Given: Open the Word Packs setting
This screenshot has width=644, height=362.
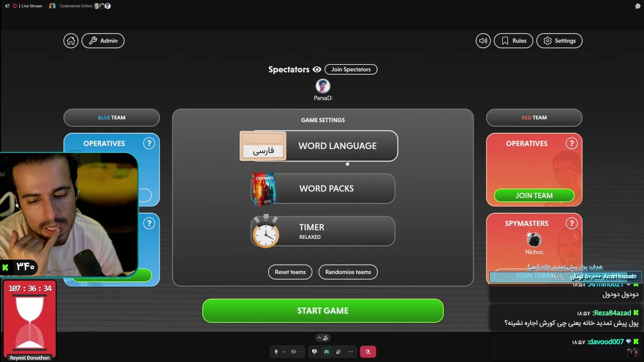Looking at the screenshot, I should tap(323, 189).
